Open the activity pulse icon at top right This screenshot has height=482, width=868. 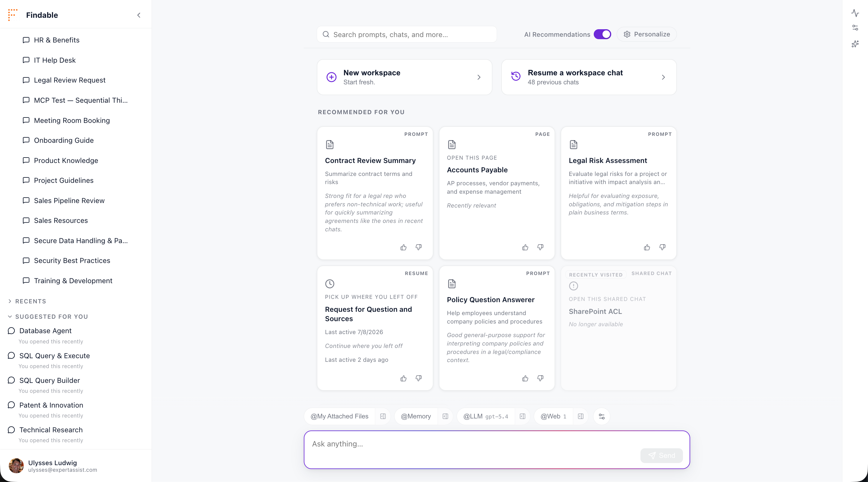855,13
